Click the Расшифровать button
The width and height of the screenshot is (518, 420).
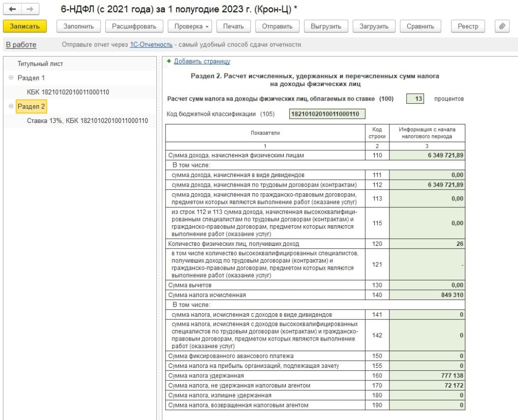coord(134,26)
